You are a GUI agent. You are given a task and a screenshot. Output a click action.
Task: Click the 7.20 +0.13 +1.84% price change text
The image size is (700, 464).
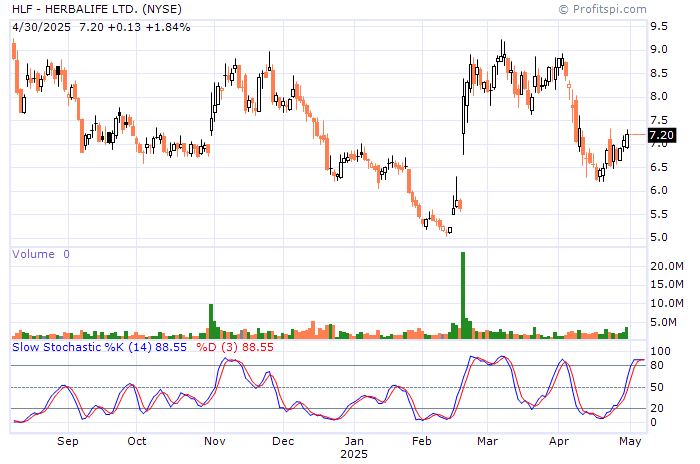point(135,27)
